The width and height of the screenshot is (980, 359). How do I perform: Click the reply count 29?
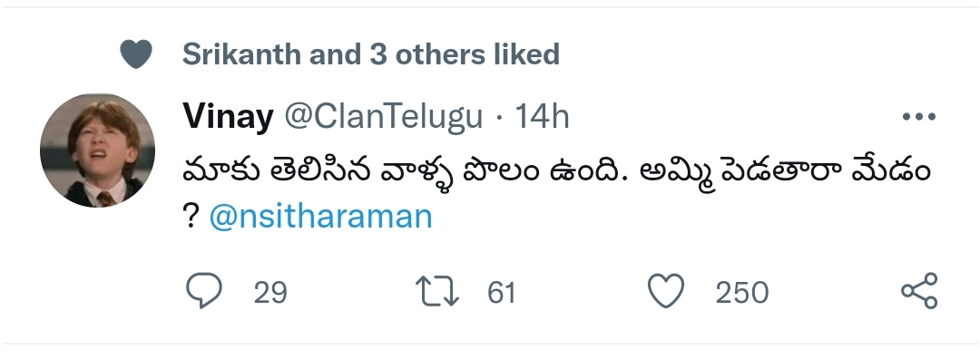[x=270, y=292]
